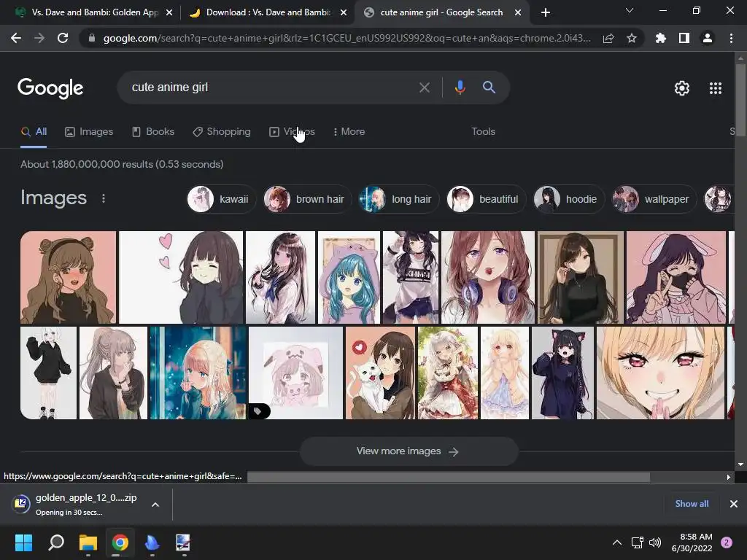
Task: Open notification center badge
Action: pos(727,542)
